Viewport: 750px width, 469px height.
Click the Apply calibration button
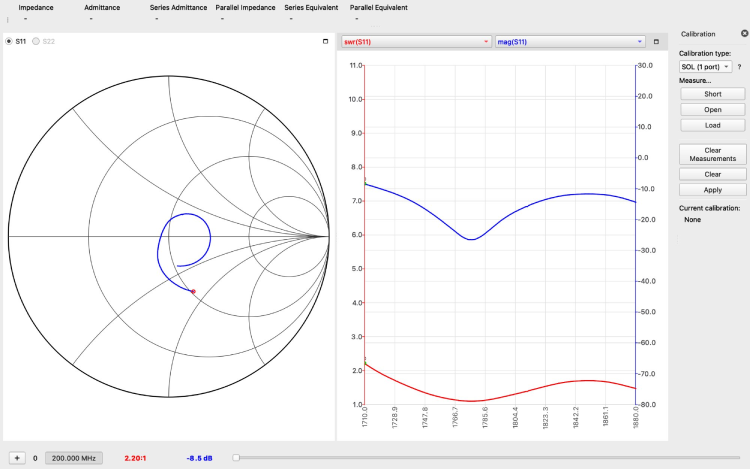(x=712, y=189)
